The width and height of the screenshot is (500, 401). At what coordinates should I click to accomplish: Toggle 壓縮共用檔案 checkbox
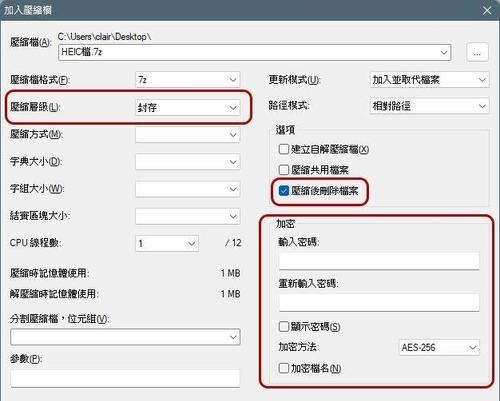pyautogui.click(x=284, y=170)
